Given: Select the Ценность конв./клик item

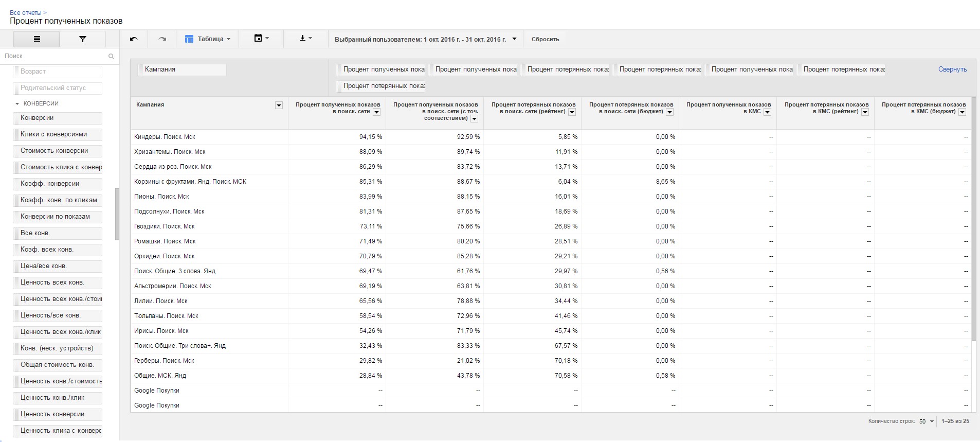Looking at the screenshot, I should click(x=58, y=398).
